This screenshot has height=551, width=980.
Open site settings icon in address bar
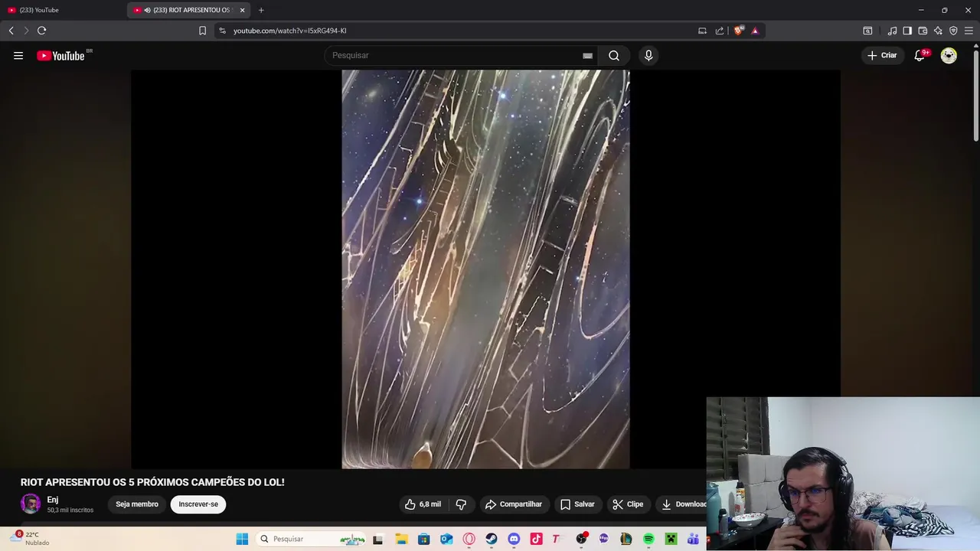[222, 31]
